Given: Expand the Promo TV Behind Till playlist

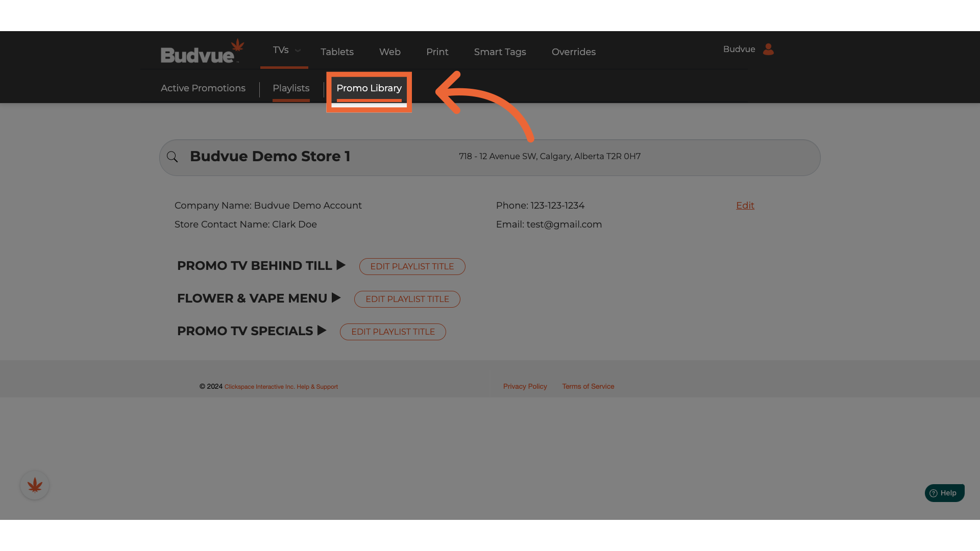Looking at the screenshot, I should (341, 265).
